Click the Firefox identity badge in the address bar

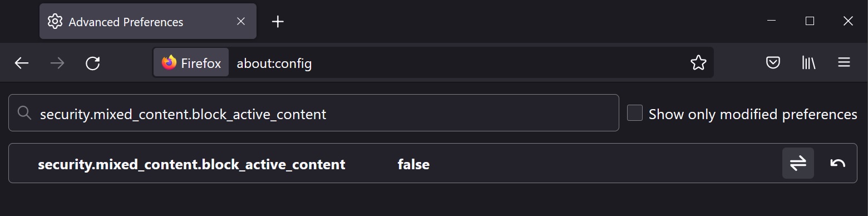point(191,62)
